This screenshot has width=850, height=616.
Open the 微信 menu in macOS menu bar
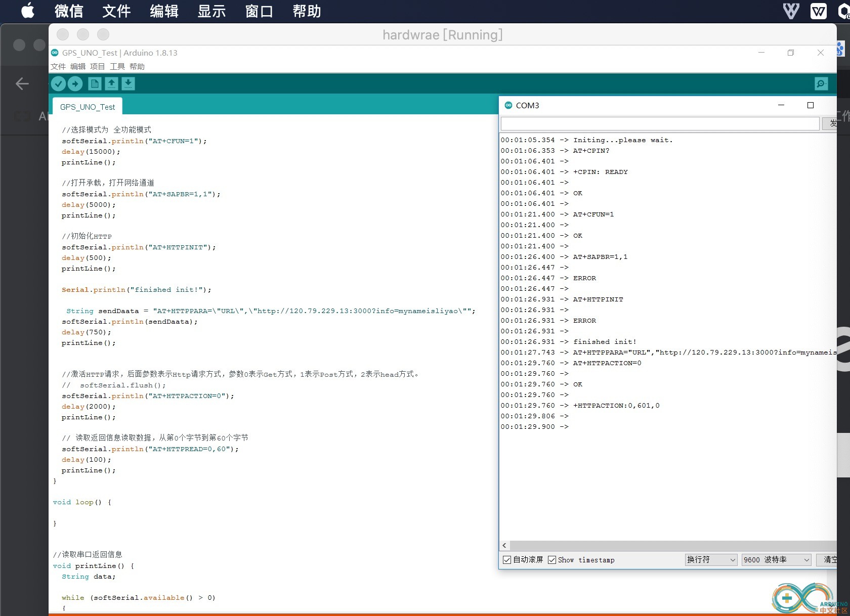tap(69, 11)
